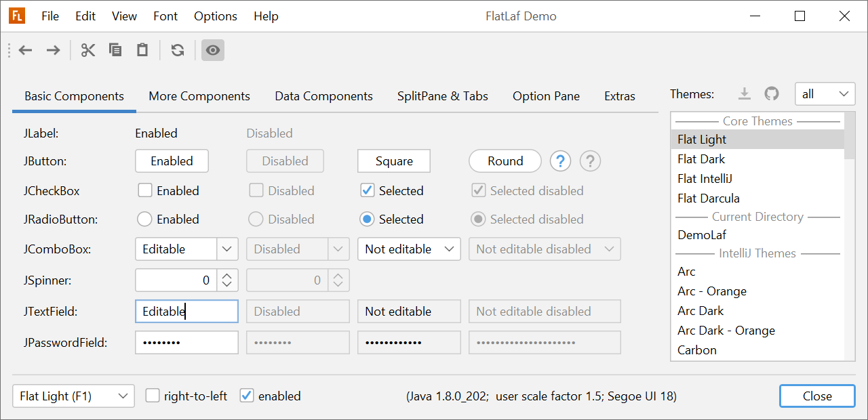Click the Forward arrow toolbar icon
This screenshot has width=868, height=420.
(x=53, y=50)
